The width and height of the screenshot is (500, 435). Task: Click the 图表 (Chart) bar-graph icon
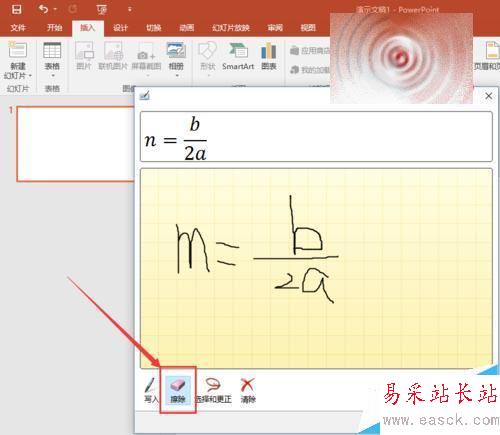pyautogui.click(x=269, y=51)
